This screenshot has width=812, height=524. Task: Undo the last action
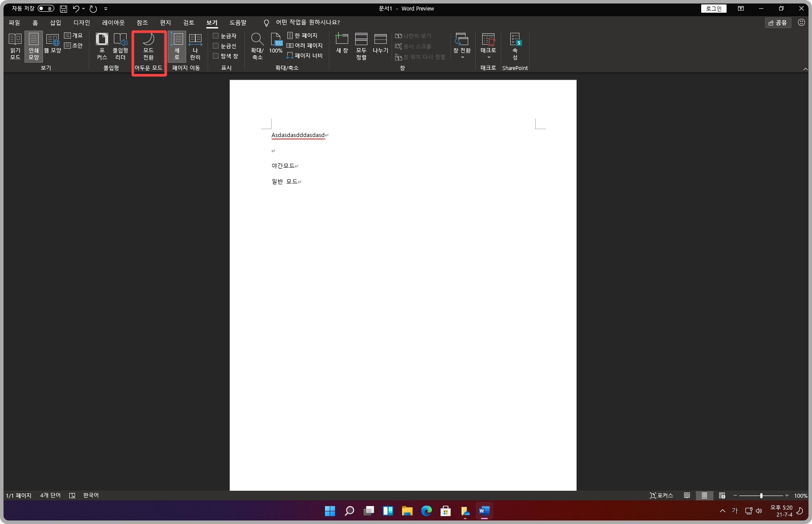(76, 9)
